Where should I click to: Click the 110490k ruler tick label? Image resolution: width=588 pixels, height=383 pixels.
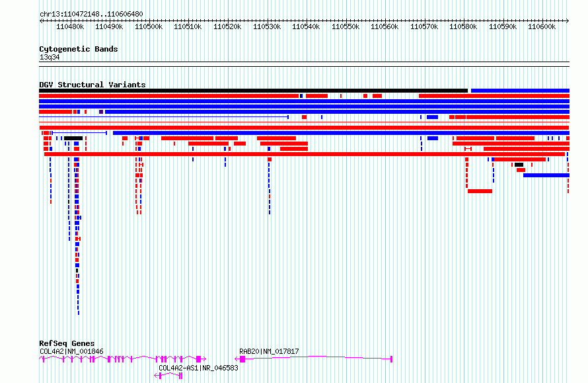point(109,26)
